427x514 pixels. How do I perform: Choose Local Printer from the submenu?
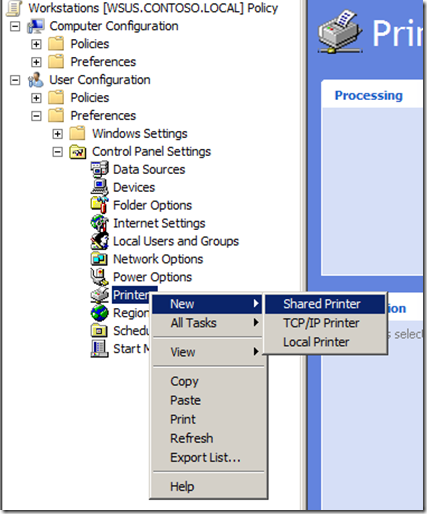click(x=325, y=342)
